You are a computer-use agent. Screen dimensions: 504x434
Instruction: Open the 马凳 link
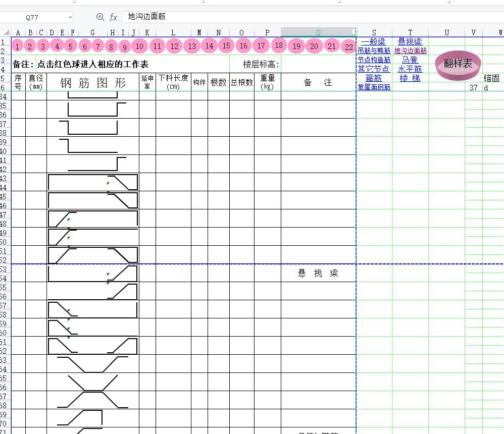pyautogui.click(x=410, y=60)
